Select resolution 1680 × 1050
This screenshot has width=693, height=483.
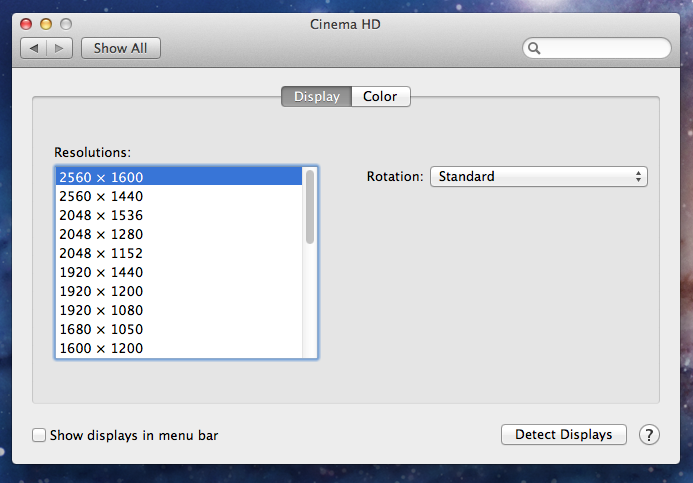179,329
